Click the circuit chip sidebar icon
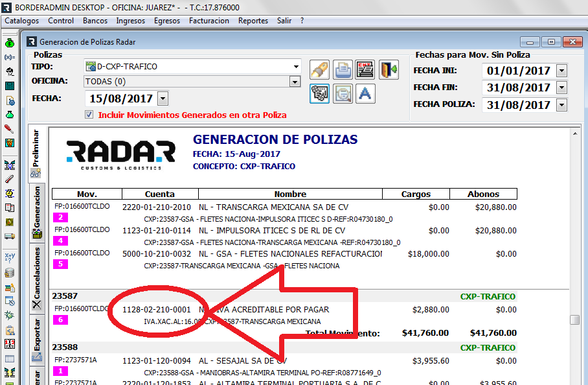The height and width of the screenshot is (385, 588). click(x=9, y=222)
